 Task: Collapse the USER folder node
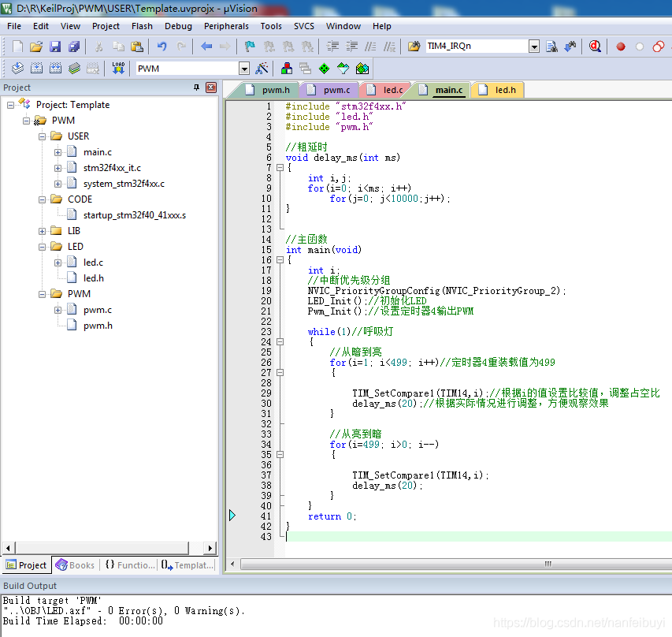43,136
